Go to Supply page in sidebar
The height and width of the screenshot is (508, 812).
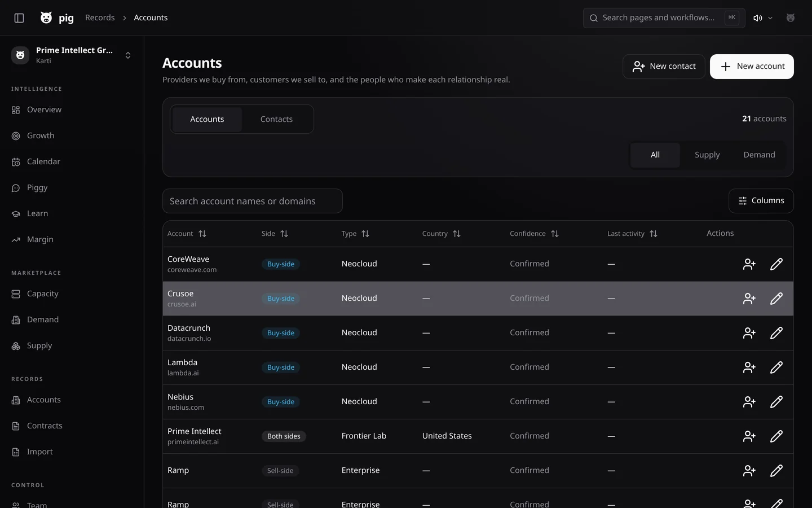tap(72, 346)
